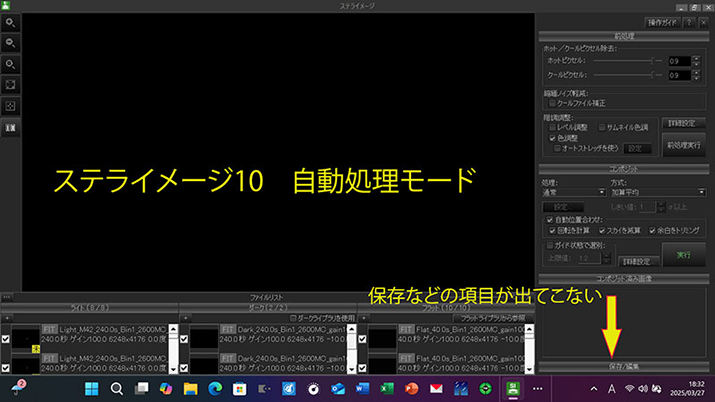Expand the 保存/編集 section header

click(624, 366)
